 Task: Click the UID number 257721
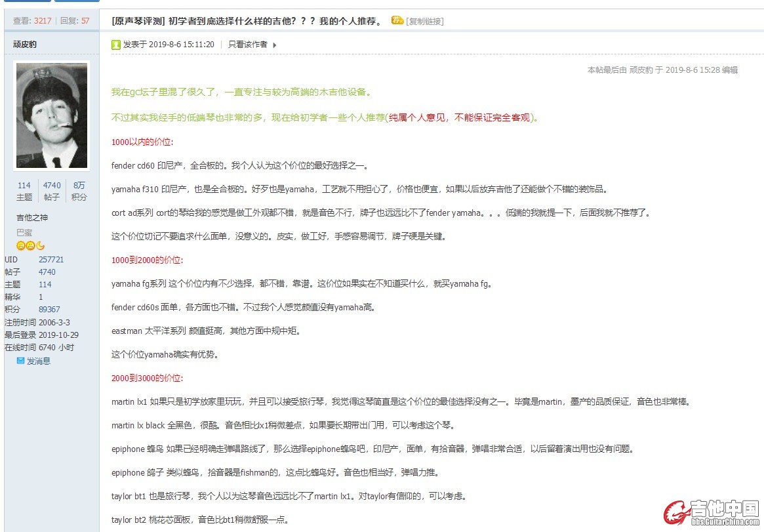point(51,260)
